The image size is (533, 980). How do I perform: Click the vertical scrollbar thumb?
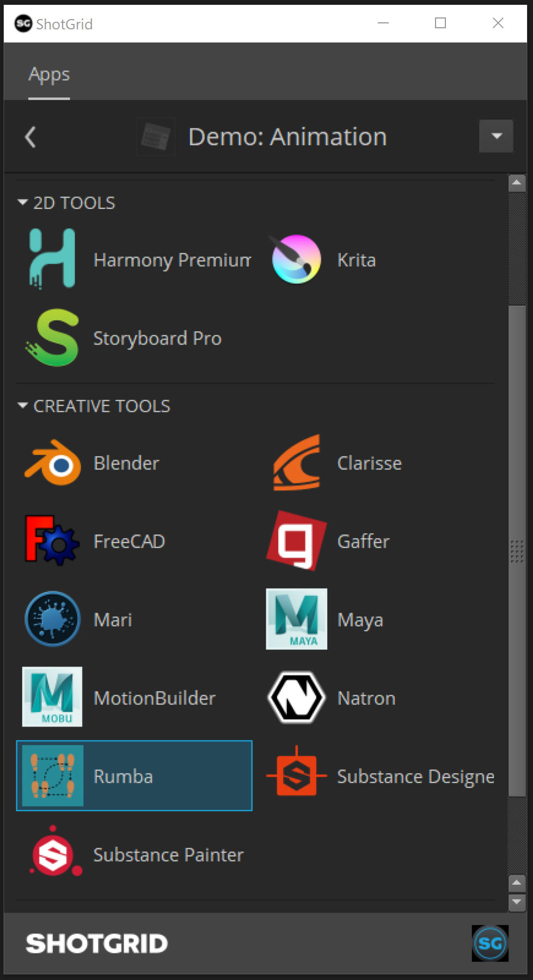517,551
